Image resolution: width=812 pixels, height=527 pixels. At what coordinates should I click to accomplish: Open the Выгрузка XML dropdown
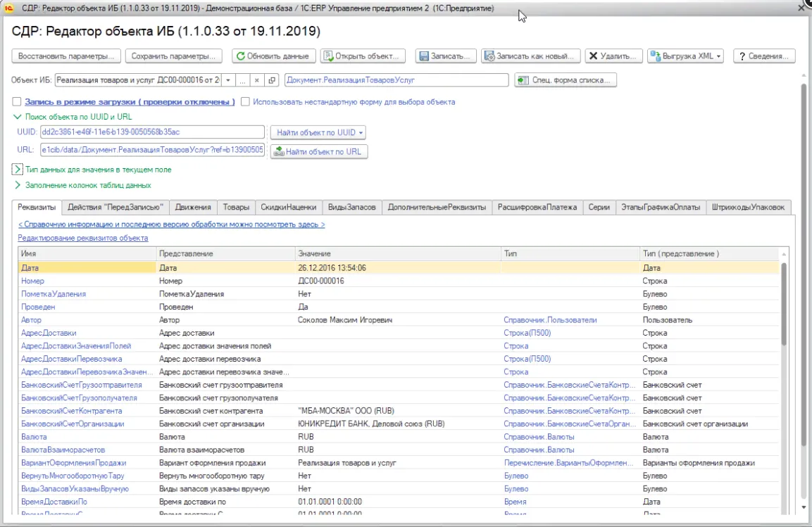coord(718,56)
